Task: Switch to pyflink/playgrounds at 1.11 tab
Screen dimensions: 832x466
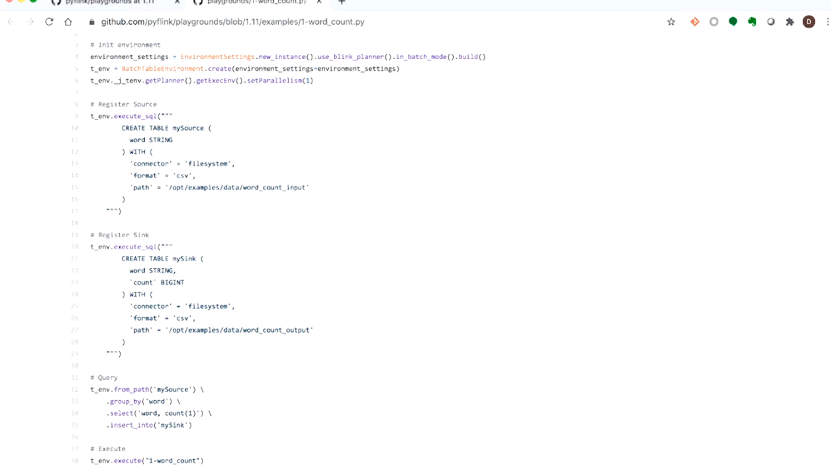Action: pyautogui.click(x=110, y=2)
